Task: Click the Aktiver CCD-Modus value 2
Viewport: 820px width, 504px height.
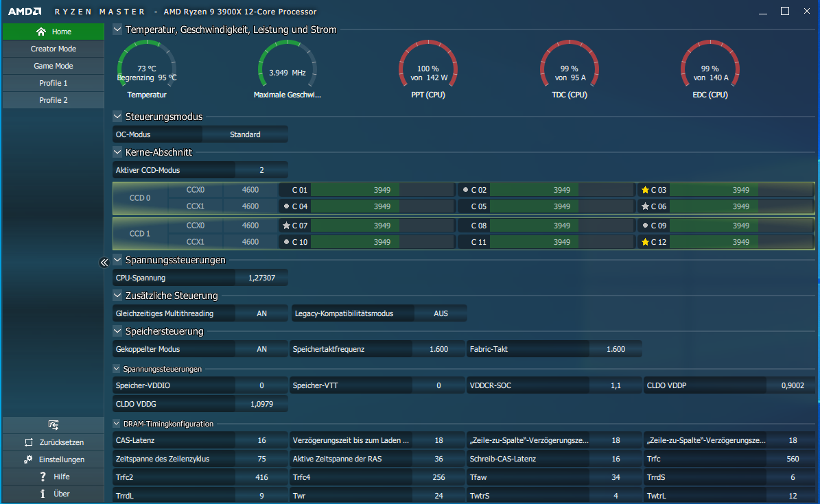Action: pyautogui.click(x=261, y=170)
